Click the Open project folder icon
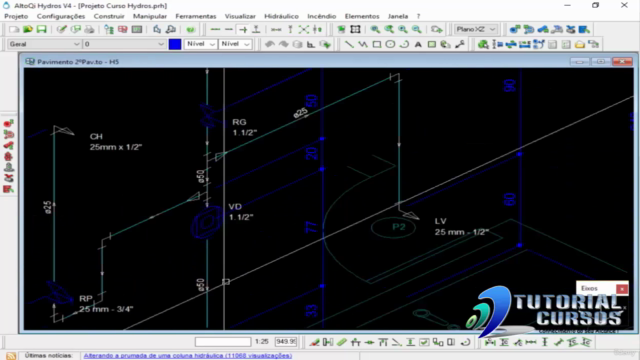 tap(28, 29)
